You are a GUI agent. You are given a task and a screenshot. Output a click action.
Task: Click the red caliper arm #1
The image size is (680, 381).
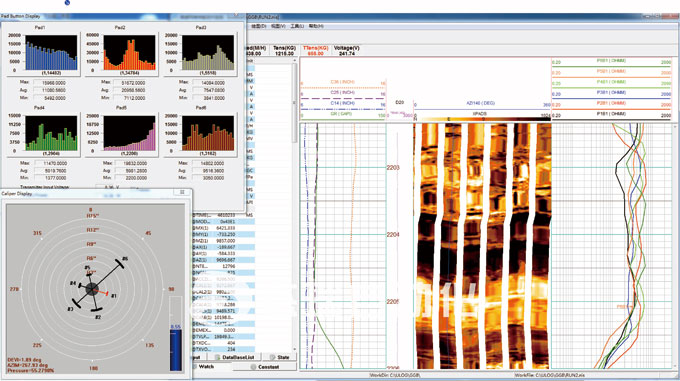(102, 293)
